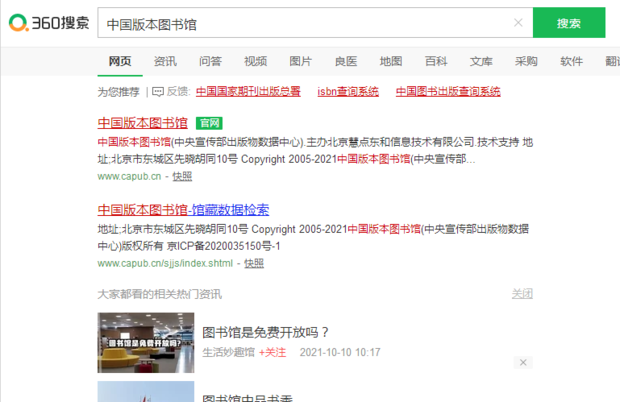Click the 360搜索 logo

49,23
